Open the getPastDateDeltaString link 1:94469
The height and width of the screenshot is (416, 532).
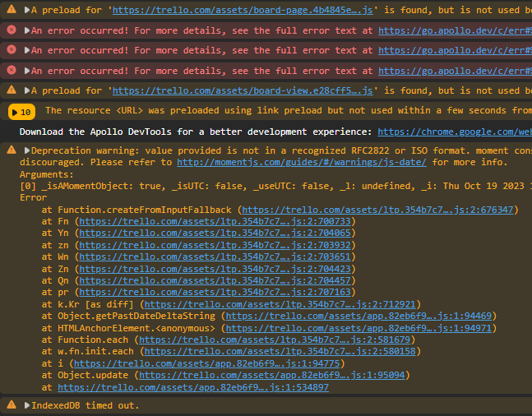click(x=359, y=316)
